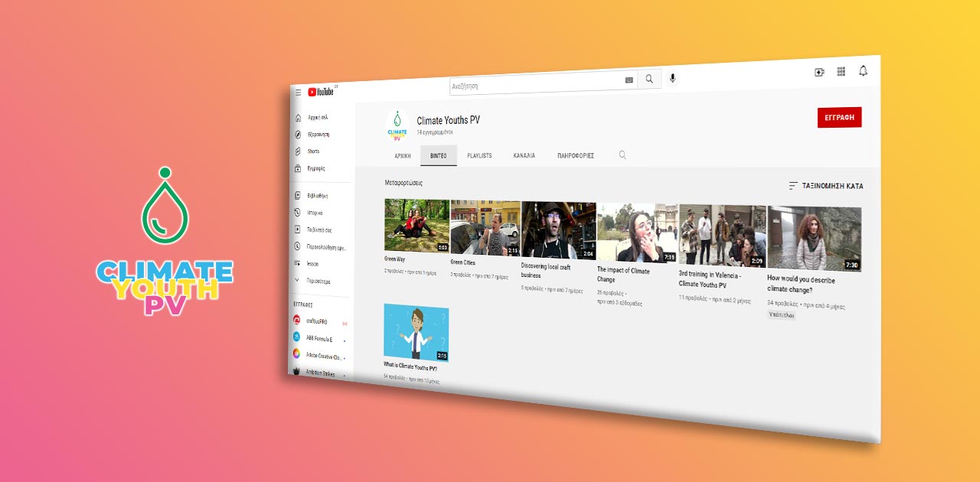Open the Green Way video thumbnail
980x482 pixels.
[416, 226]
